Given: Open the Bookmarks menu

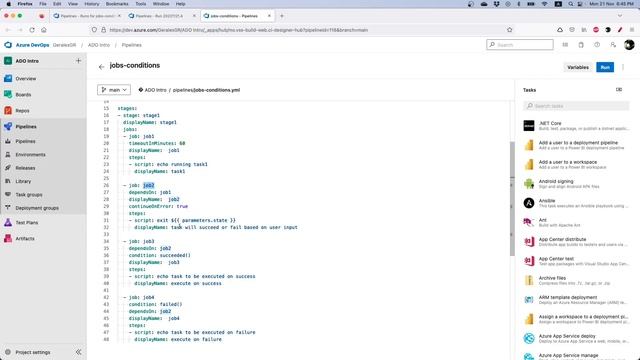Looking at the screenshot, I should (117, 4).
